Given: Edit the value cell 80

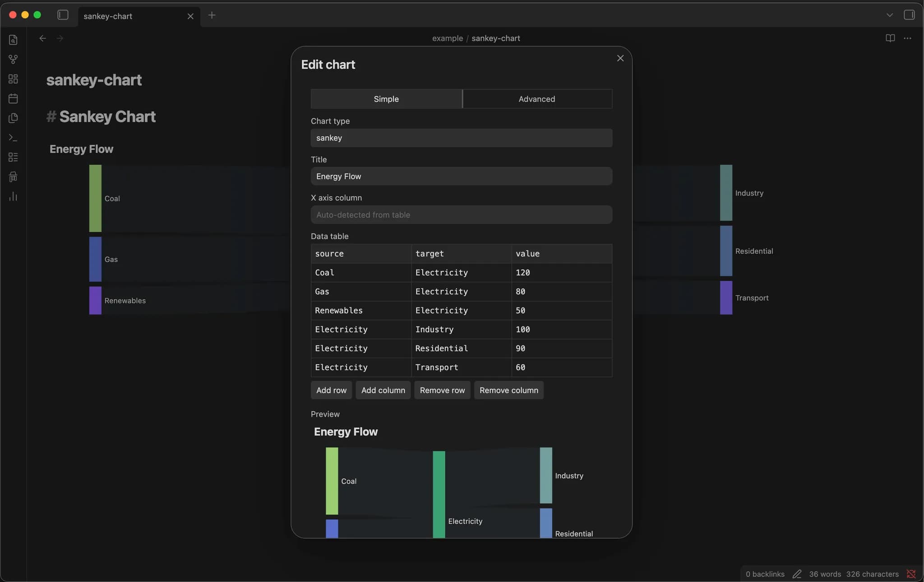Looking at the screenshot, I should [562, 292].
